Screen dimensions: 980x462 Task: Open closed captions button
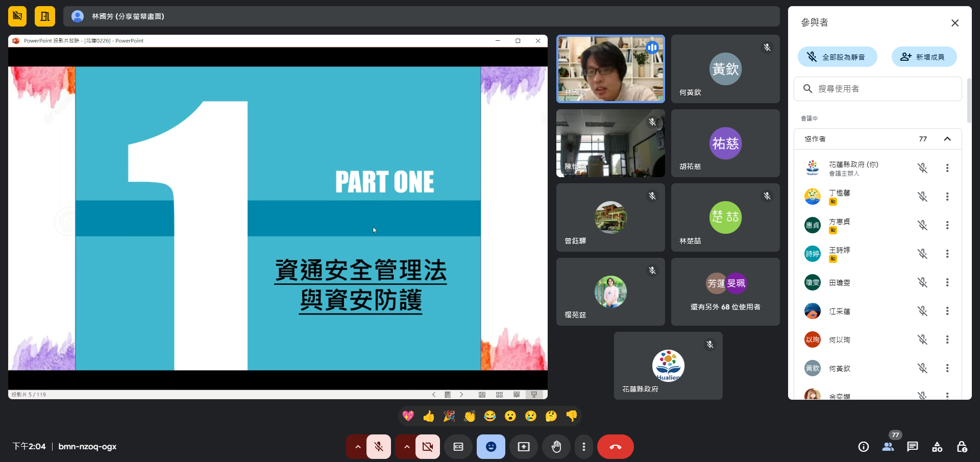(458, 447)
